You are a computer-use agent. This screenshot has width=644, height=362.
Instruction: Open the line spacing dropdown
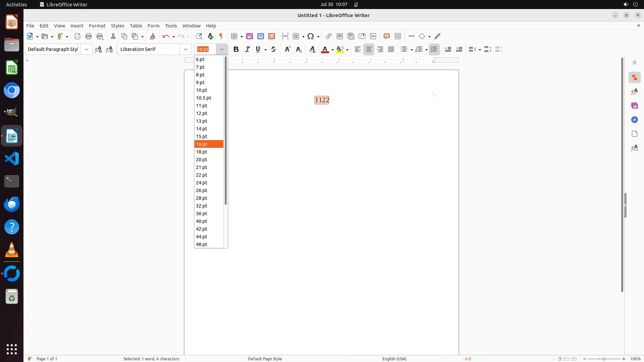point(480,50)
